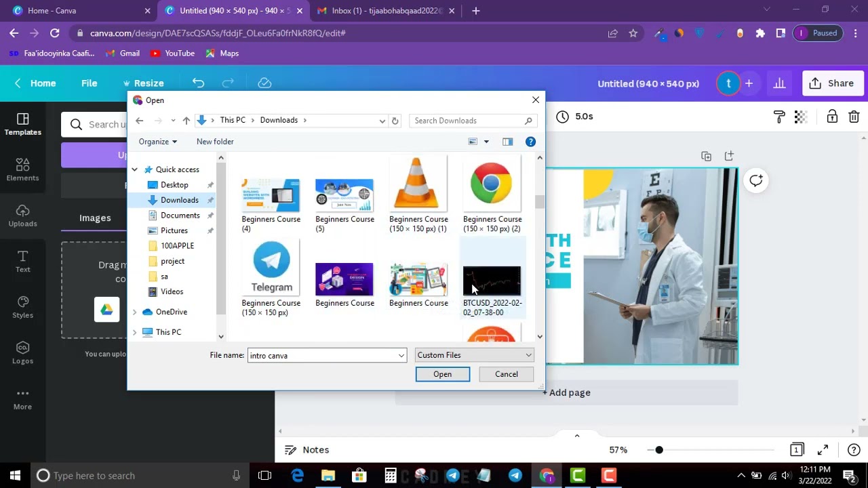Open Windows Start menu

(x=15, y=476)
